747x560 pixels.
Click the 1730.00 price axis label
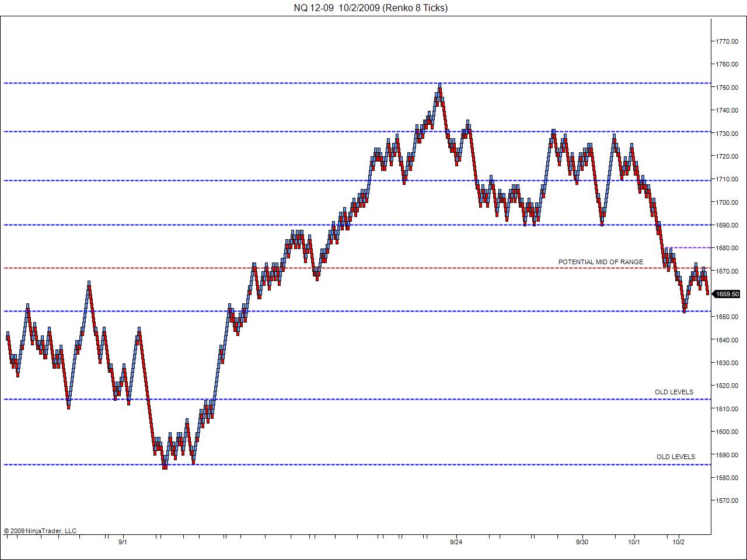pos(727,134)
